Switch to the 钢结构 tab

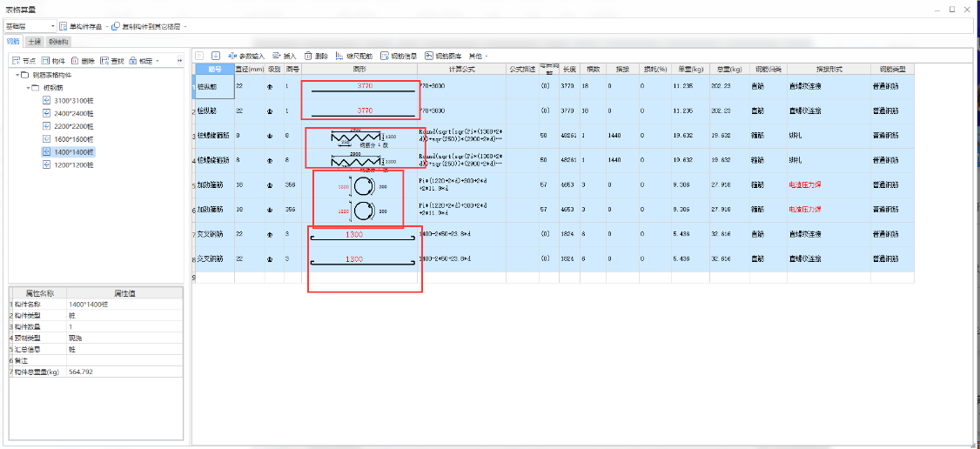point(59,42)
